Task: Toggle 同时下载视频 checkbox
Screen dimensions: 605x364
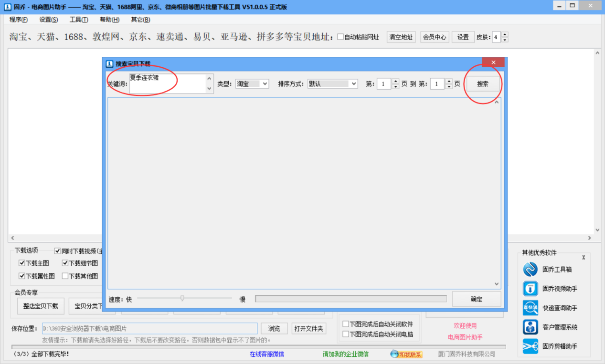Action: tap(58, 250)
